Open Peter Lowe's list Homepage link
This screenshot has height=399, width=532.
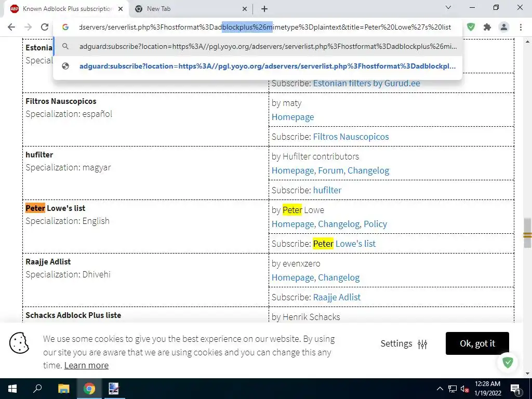click(293, 224)
